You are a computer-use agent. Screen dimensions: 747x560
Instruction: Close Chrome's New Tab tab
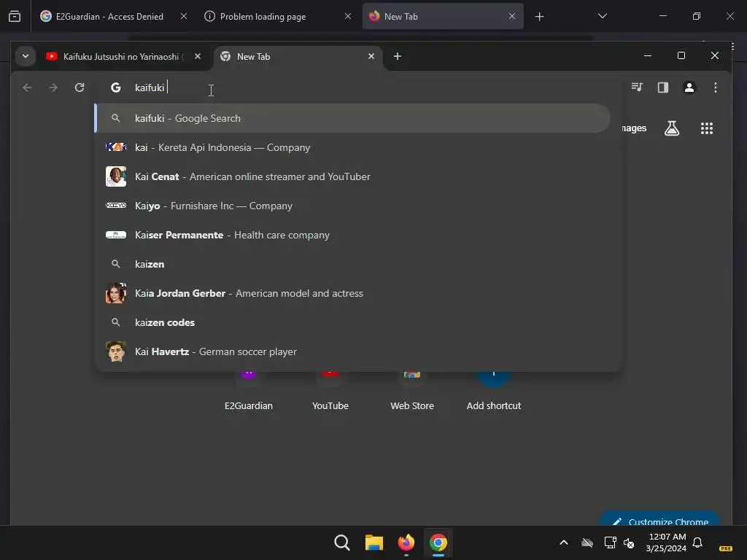tap(371, 56)
